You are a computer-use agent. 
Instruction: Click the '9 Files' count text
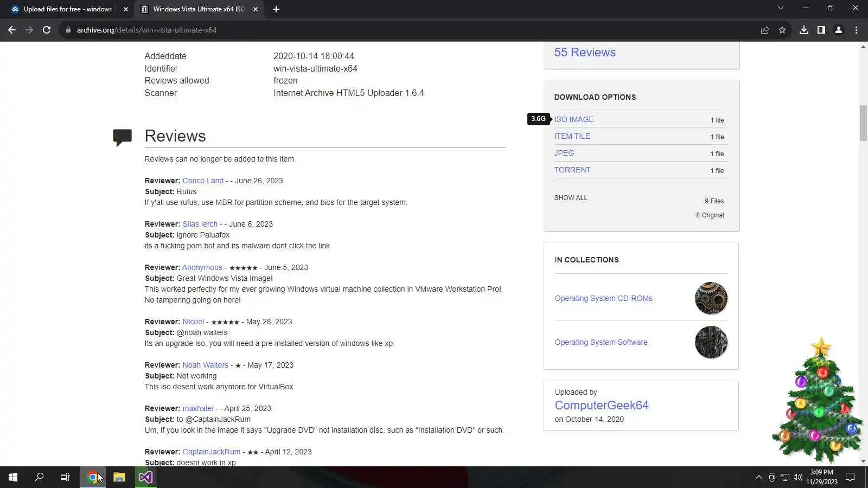pyautogui.click(x=714, y=201)
